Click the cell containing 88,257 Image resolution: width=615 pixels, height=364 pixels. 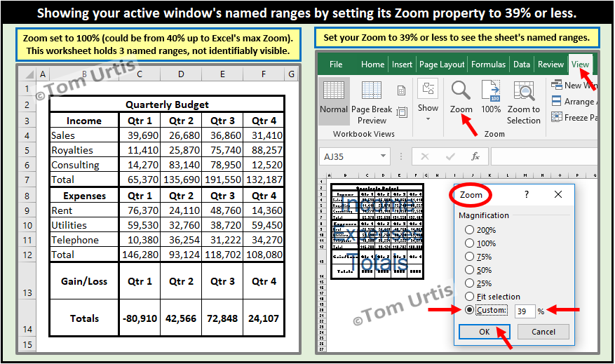[x=264, y=150]
